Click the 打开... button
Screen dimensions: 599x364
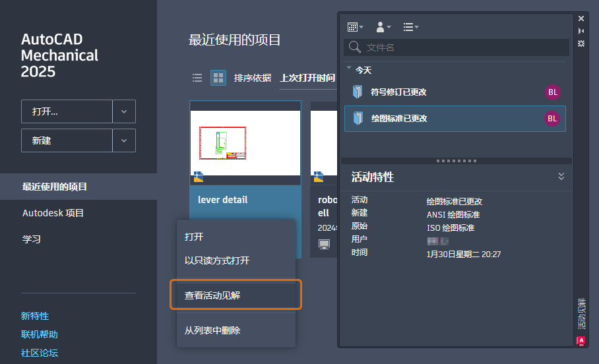click(x=67, y=111)
